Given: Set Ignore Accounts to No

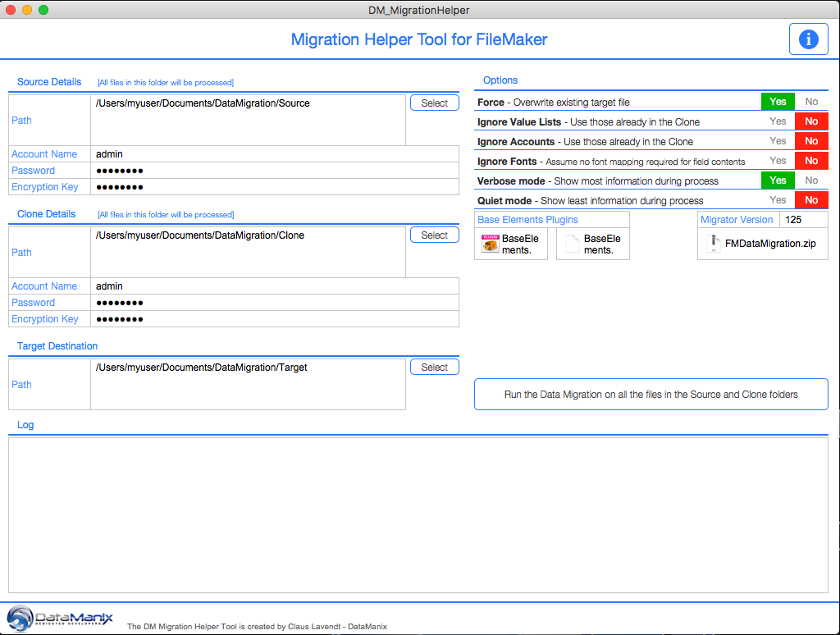Looking at the screenshot, I should coord(811,141).
